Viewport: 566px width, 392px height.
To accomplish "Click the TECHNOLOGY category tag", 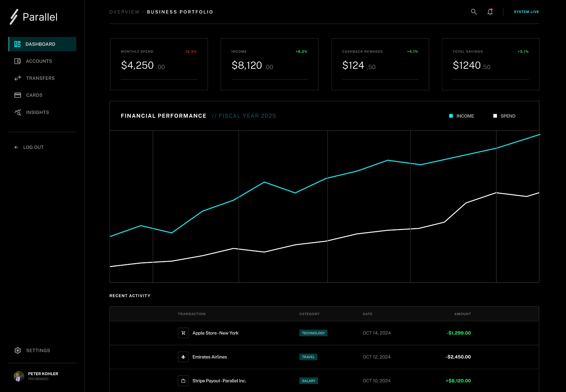I will (x=313, y=333).
